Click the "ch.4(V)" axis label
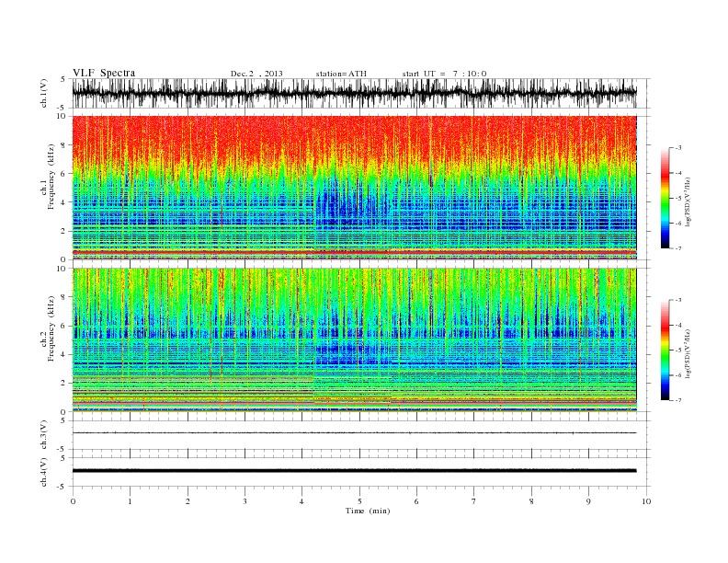Image resolution: width=728 pixels, height=563 pixels. [x=44, y=472]
